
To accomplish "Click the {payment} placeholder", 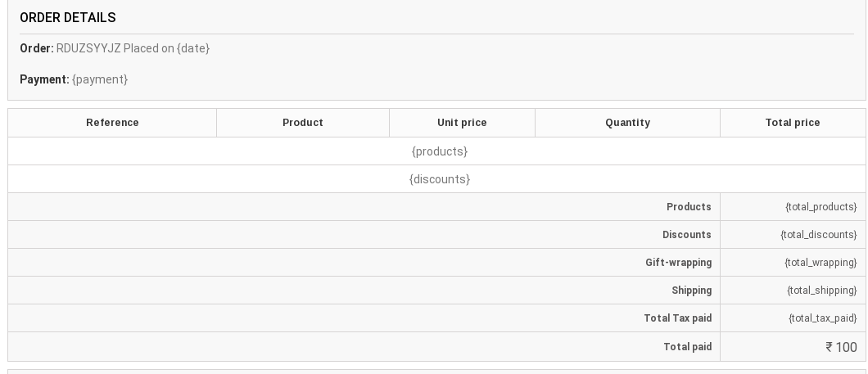I will (100, 79).
